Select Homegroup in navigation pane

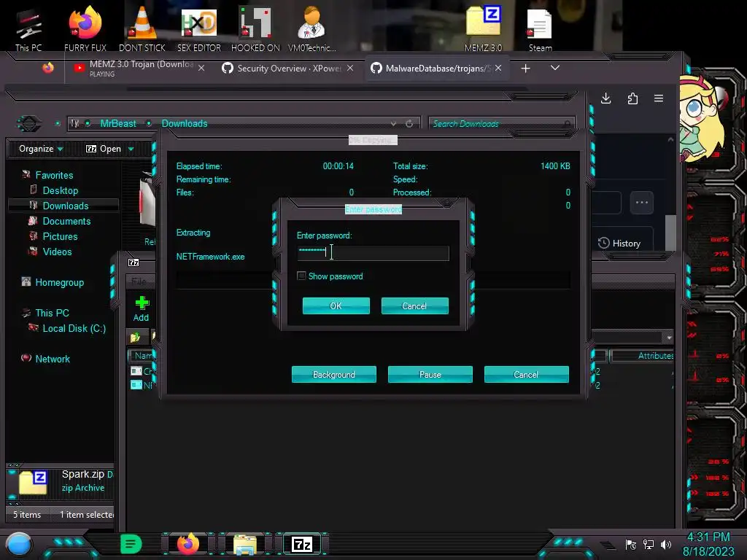coord(59,282)
